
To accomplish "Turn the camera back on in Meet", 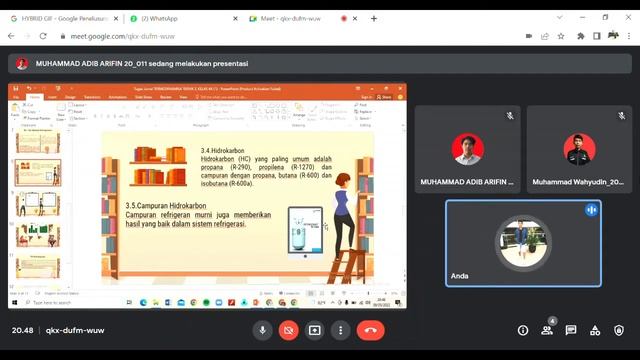I will (288, 330).
